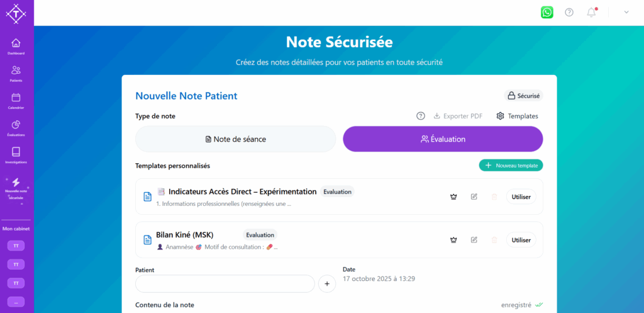Select the Évaluation note type
The height and width of the screenshot is (313, 644).
click(443, 139)
